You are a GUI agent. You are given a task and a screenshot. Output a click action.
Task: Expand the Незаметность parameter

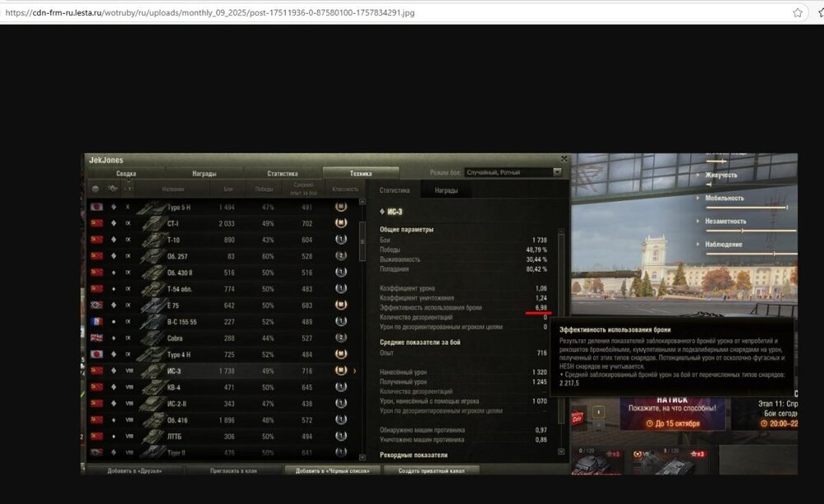(698, 221)
